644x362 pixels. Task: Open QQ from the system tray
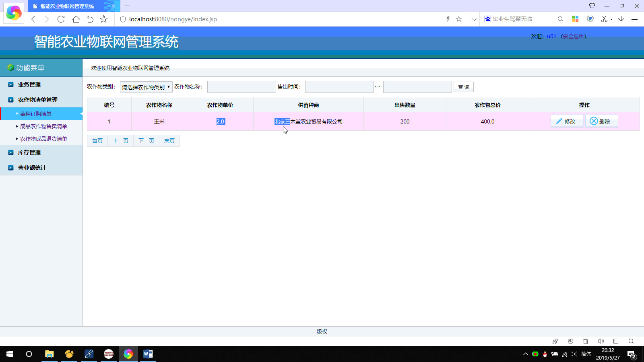click(545, 354)
